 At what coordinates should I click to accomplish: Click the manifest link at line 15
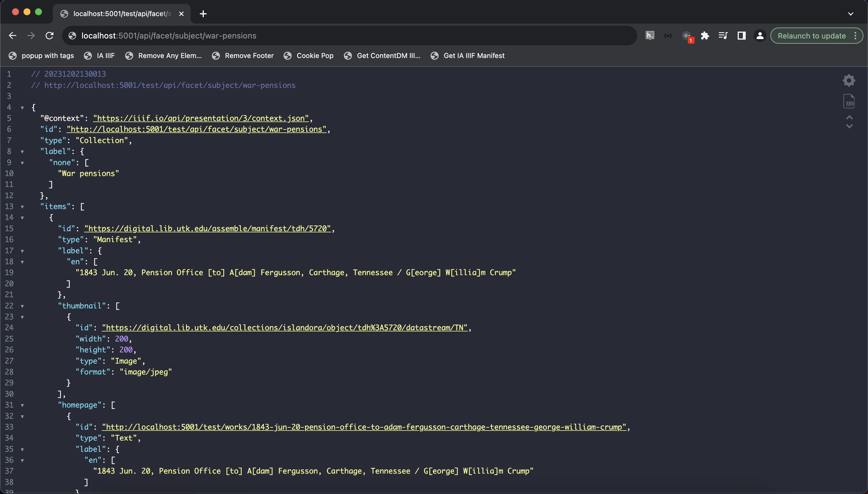(207, 229)
